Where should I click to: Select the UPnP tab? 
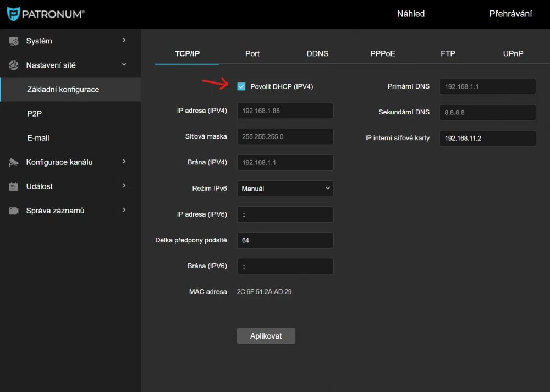[513, 53]
